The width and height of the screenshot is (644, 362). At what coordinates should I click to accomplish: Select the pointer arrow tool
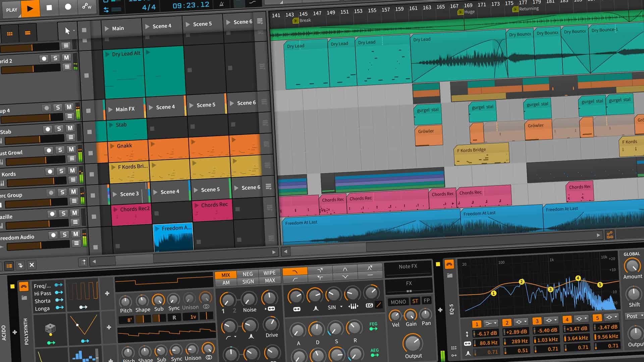(x=67, y=31)
